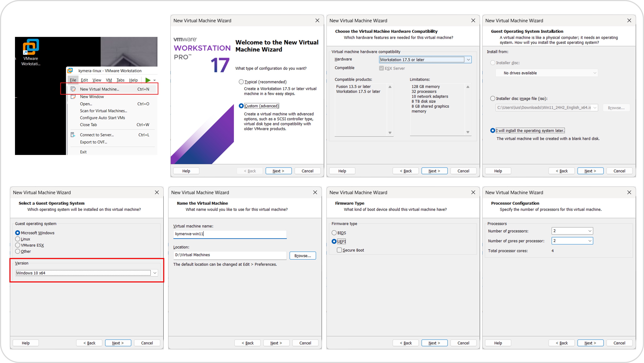This screenshot has height=363, width=644.
Task: Open the View menu
Action: pyautogui.click(x=97, y=80)
